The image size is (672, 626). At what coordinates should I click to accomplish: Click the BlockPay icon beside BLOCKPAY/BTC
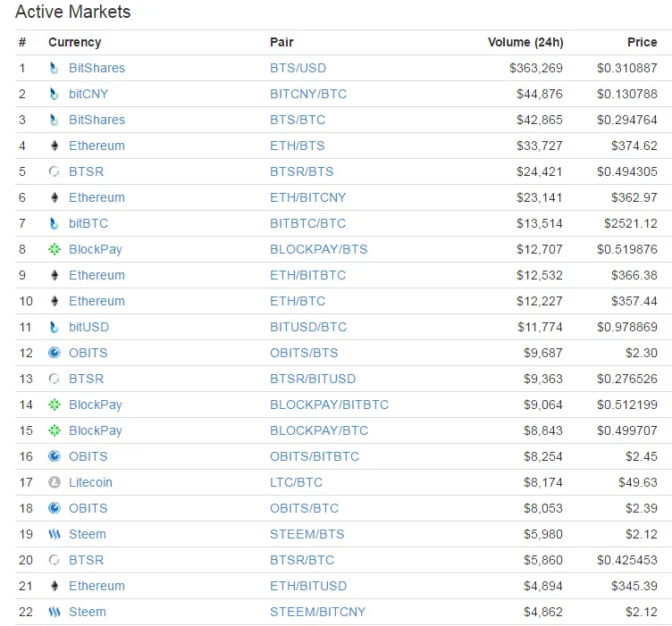pos(54,430)
